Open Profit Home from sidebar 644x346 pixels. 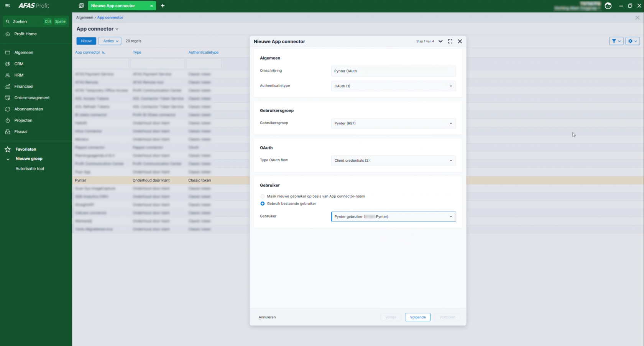(x=25, y=34)
